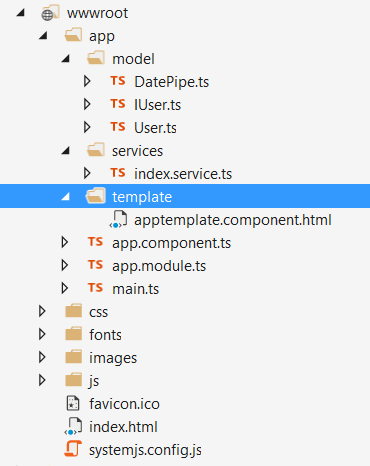Select the favicon.ico file name

[124, 404]
